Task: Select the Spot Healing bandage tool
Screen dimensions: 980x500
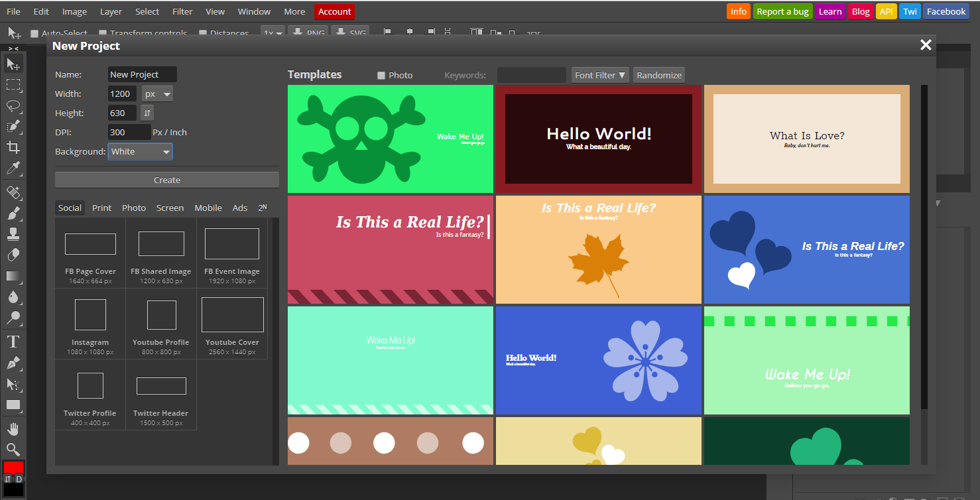Action: click(x=13, y=192)
